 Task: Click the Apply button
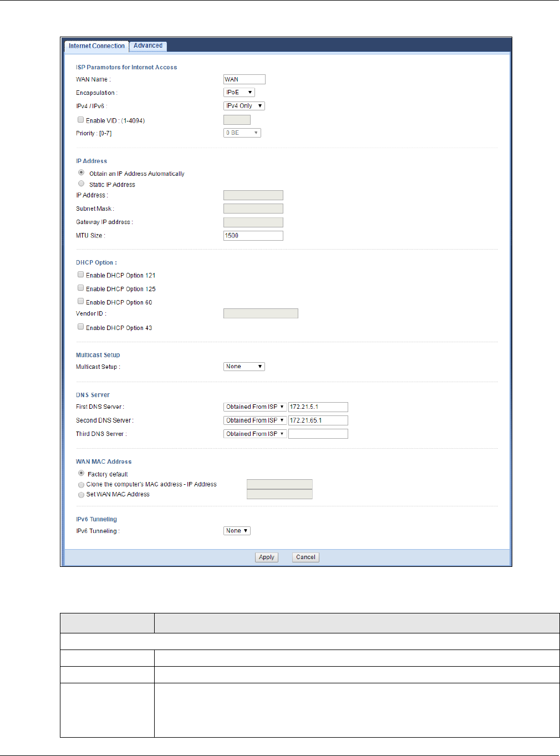[x=267, y=557]
